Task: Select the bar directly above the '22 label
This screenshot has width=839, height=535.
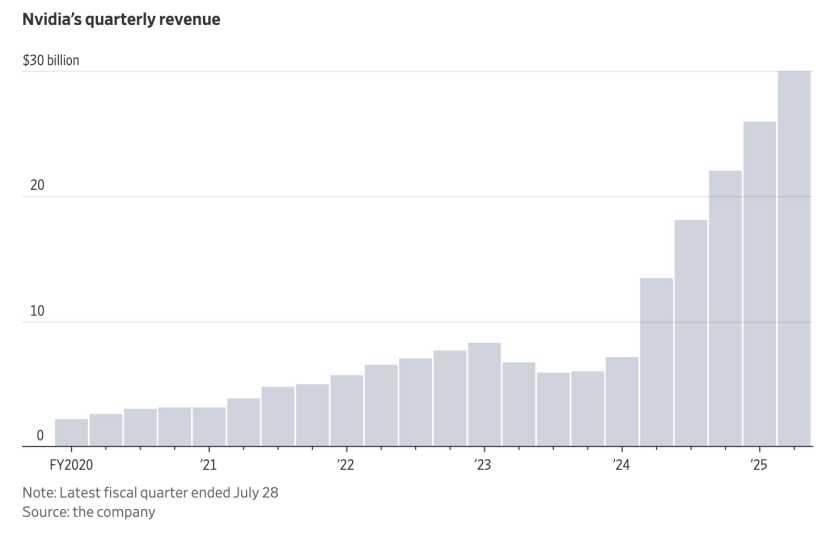Action: point(347,411)
